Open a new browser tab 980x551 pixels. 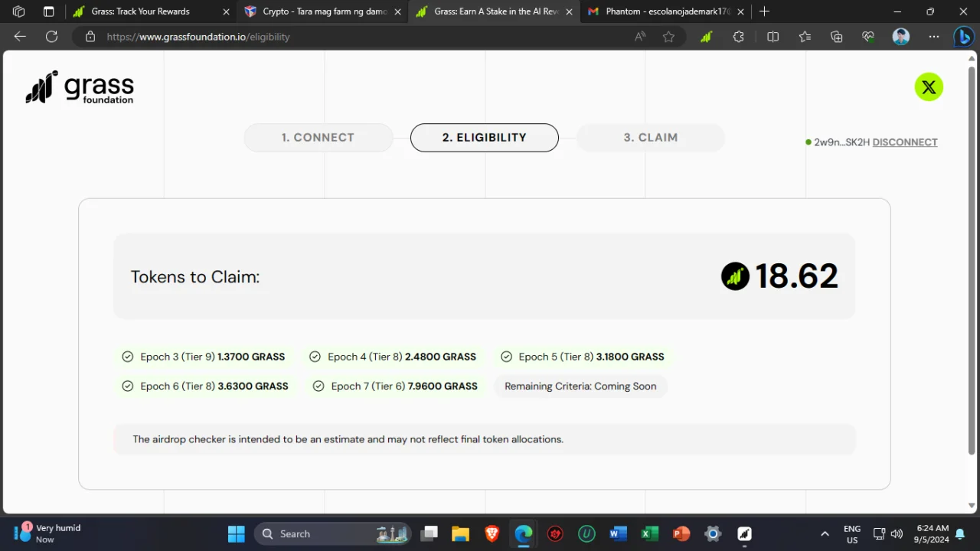tap(764, 11)
